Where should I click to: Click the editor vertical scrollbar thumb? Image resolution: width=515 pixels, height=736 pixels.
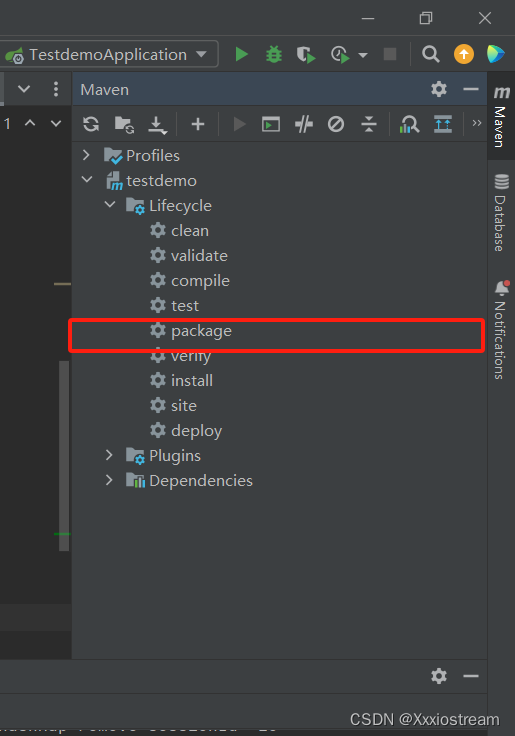(64, 455)
